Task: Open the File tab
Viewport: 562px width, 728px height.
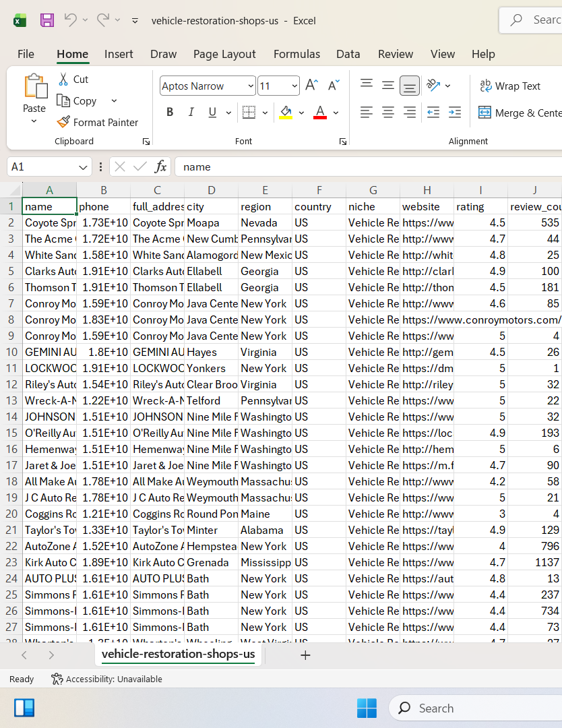Action: (26, 54)
